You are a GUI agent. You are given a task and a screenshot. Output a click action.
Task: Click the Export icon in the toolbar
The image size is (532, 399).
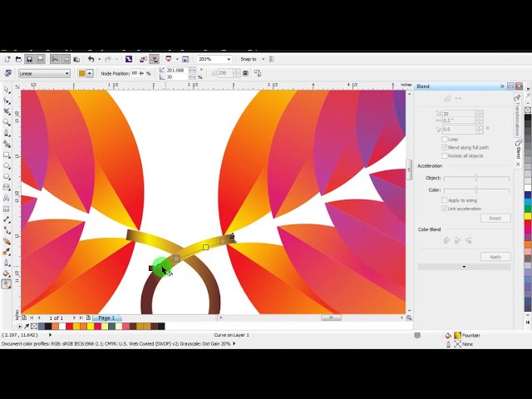154,59
